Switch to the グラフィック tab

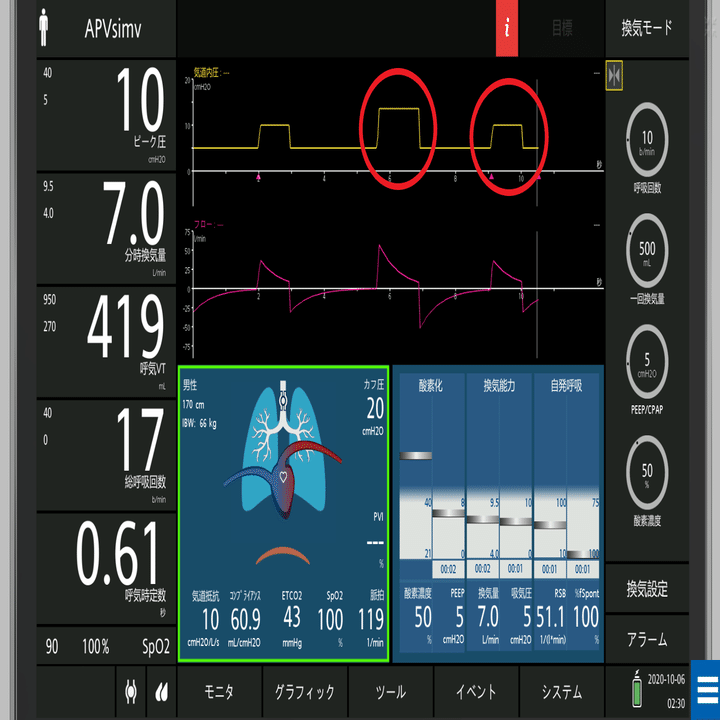coord(304,691)
